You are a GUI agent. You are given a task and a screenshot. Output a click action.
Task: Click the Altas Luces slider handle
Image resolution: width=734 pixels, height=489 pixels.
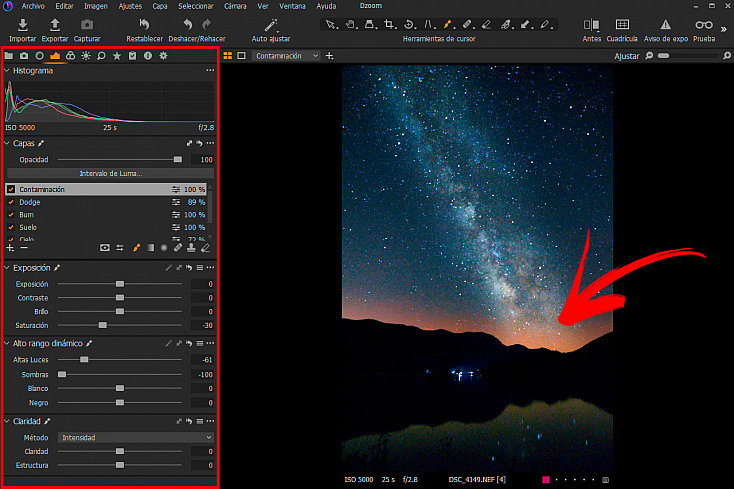(84, 359)
